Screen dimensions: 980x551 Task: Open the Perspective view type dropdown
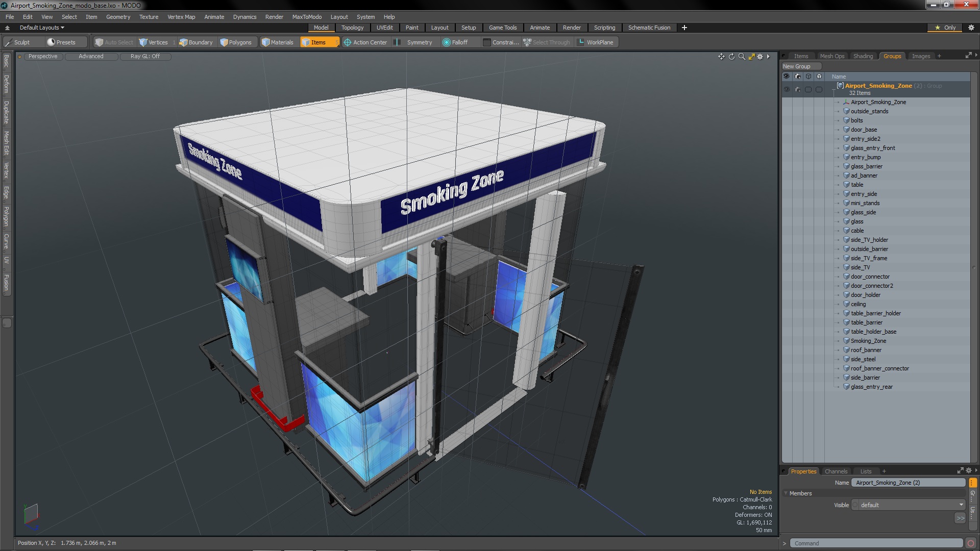pos(43,56)
